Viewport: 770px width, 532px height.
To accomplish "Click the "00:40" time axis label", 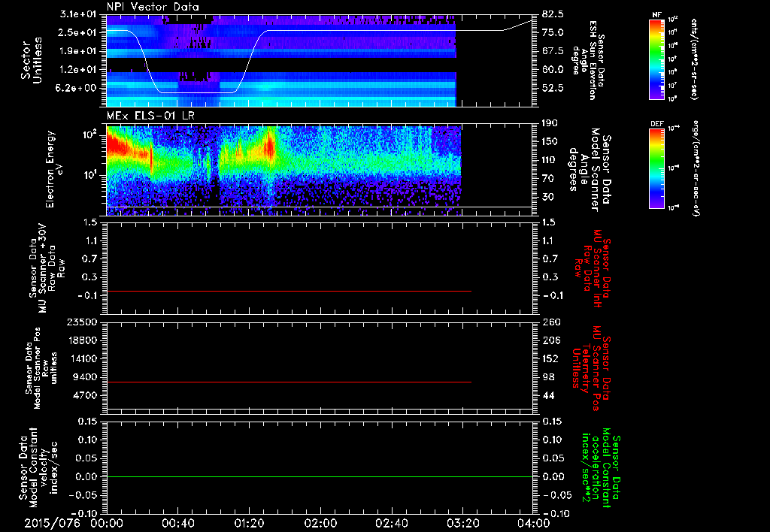I will click(177, 523).
